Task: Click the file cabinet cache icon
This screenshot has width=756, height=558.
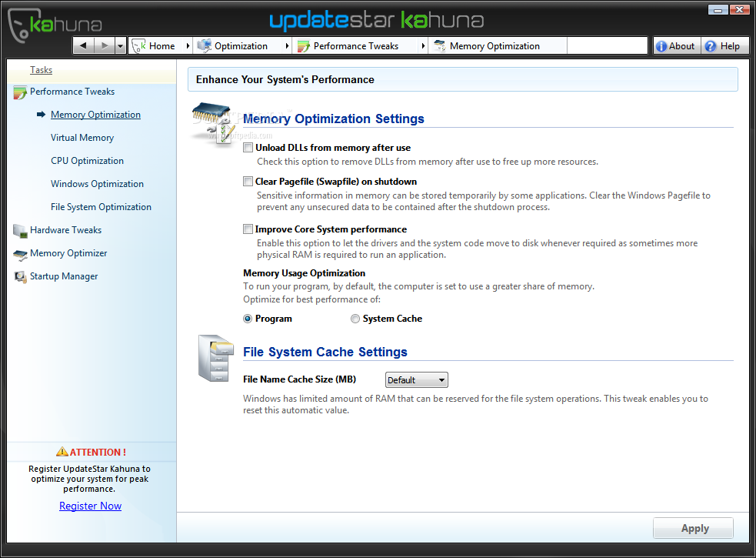Action: (215, 358)
